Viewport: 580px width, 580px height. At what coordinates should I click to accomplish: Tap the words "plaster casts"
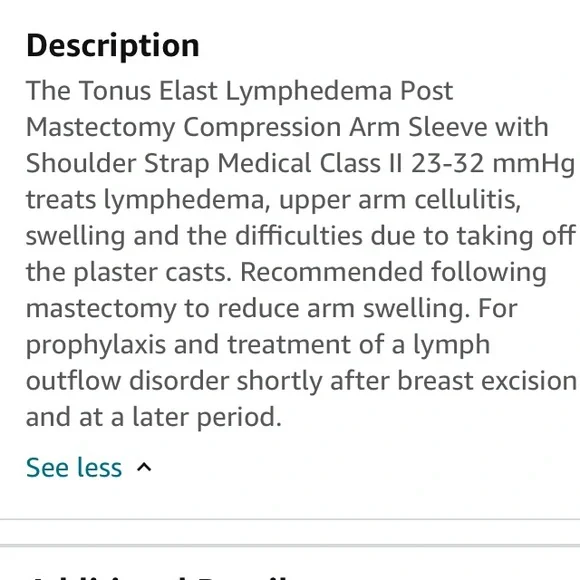(152, 273)
